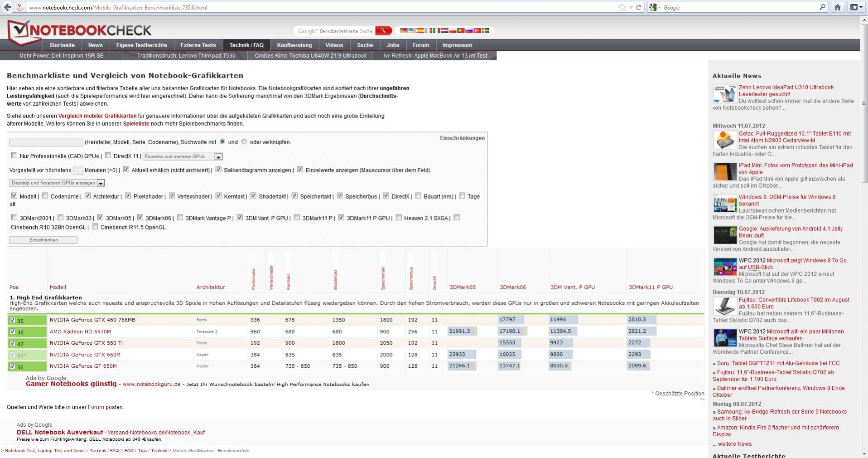868x458 pixels.
Task: Bookmark this page with the star icon
Action: click(622, 7)
